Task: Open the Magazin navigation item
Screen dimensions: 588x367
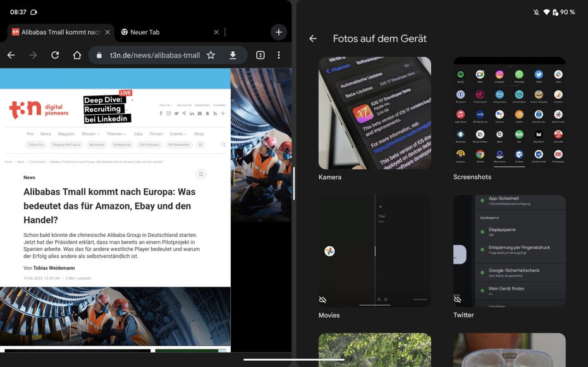Action: (x=66, y=134)
